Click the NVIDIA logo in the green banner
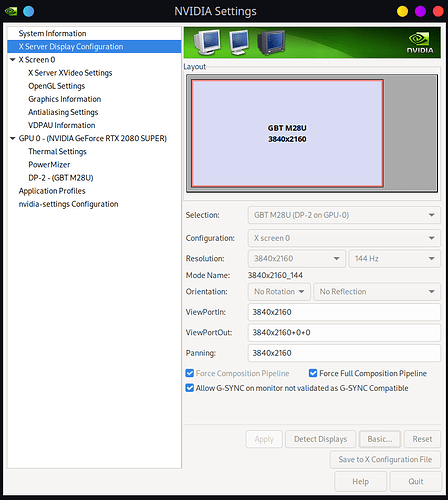 pyautogui.click(x=420, y=43)
